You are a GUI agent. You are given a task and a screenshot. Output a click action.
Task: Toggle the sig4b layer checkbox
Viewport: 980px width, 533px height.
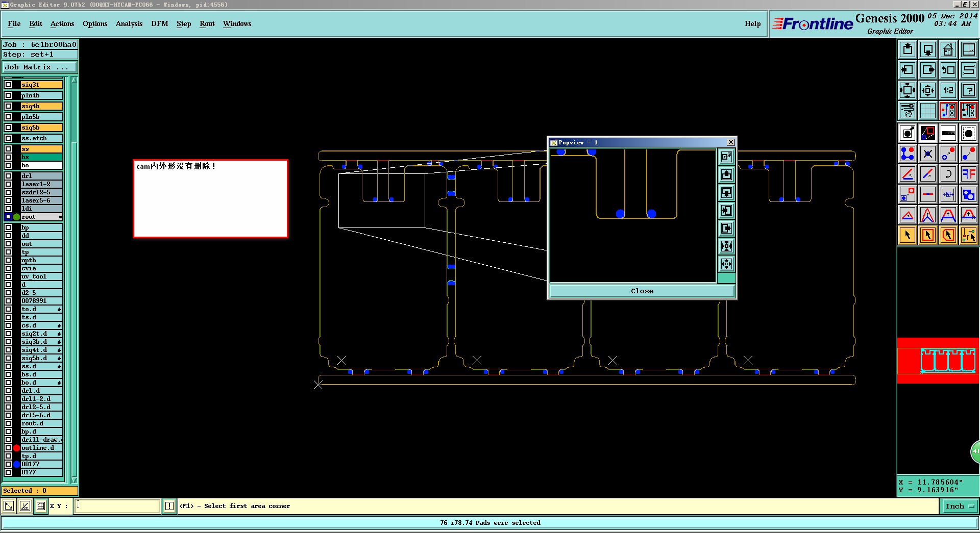pos(8,106)
